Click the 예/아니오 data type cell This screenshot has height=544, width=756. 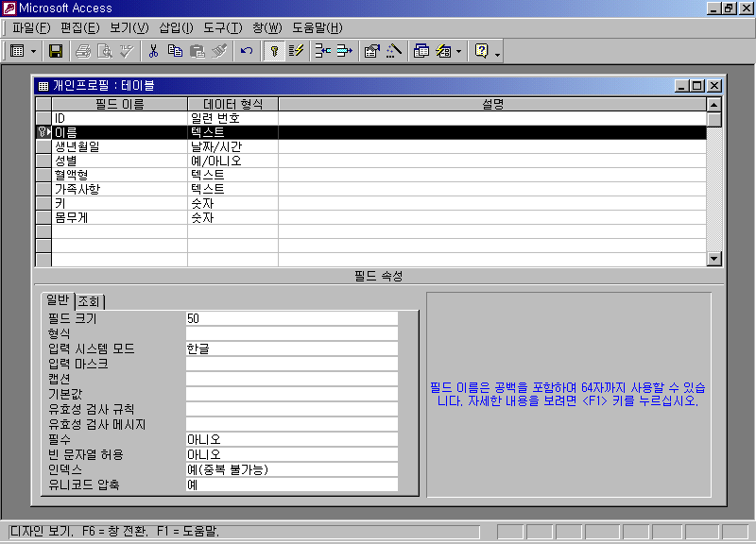(232, 161)
